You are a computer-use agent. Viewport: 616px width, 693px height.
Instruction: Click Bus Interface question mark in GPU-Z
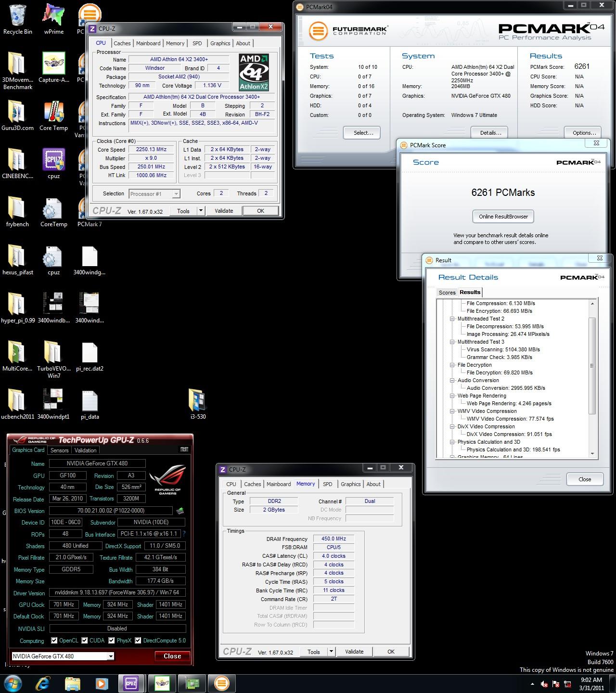(x=184, y=534)
